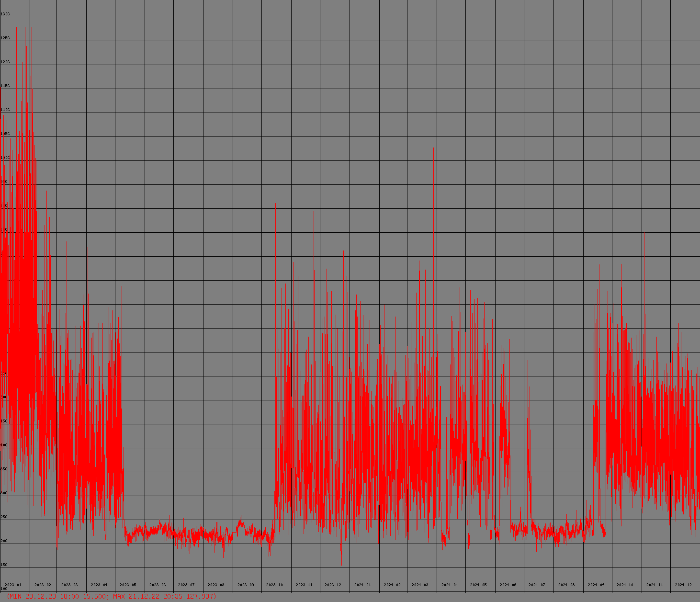Click the 2024-12 month marker
The width and height of the screenshot is (700, 602).
(x=683, y=585)
